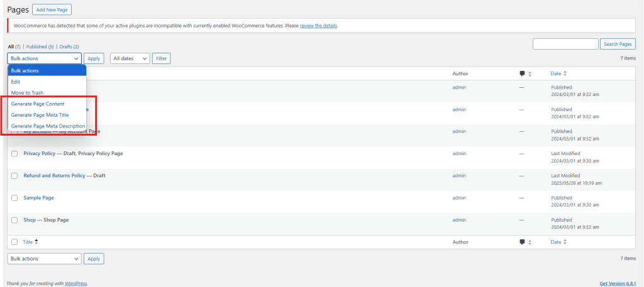Sort by comments icon in footer
This screenshot has height=287, width=644.
click(x=525, y=242)
